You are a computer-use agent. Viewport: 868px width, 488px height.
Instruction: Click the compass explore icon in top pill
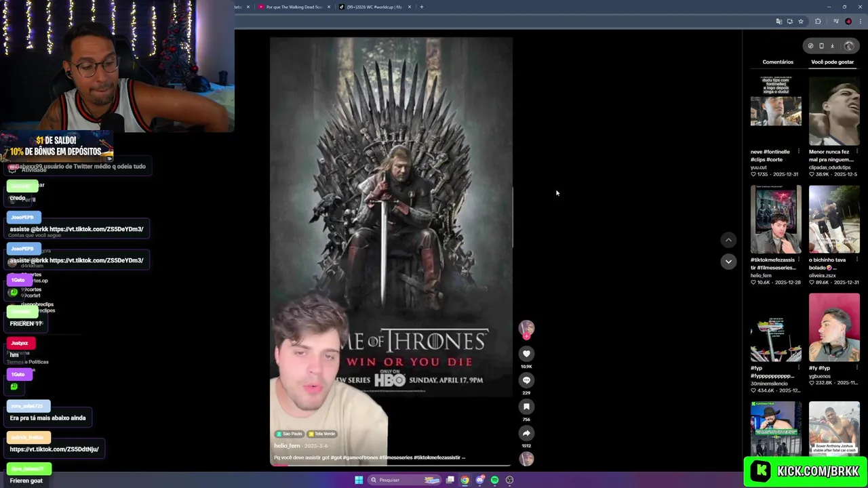click(810, 46)
